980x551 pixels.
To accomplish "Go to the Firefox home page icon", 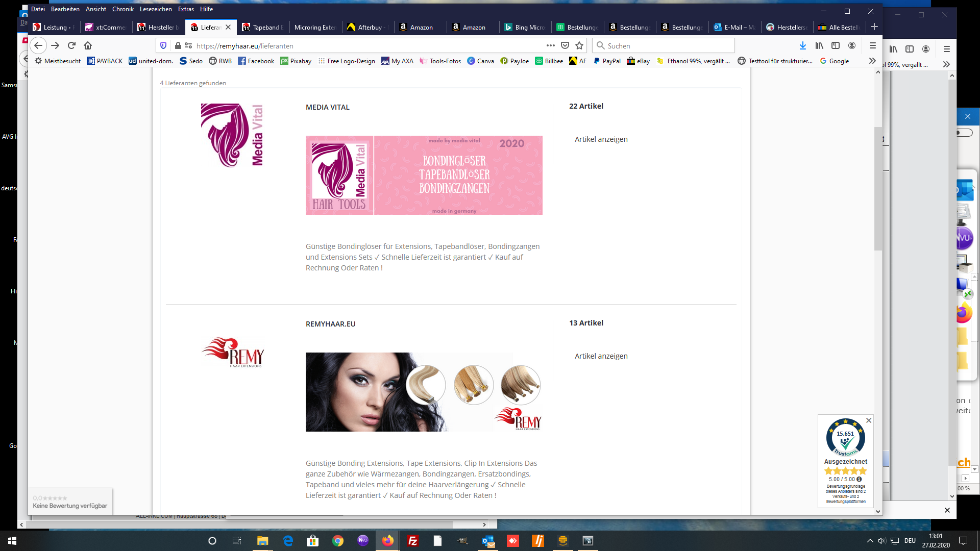I will pyautogui.click(x=88, y=45).
